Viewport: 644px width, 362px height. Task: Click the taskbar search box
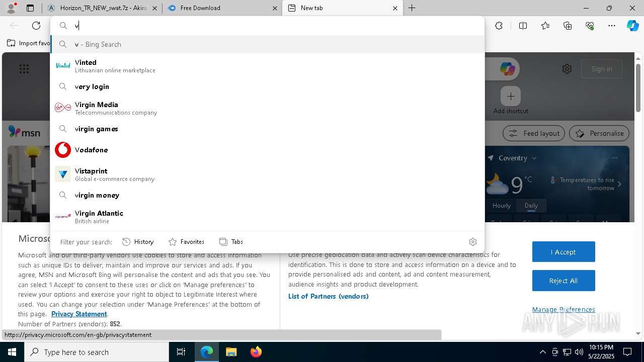pyautogui.click(x=97, y=352)
